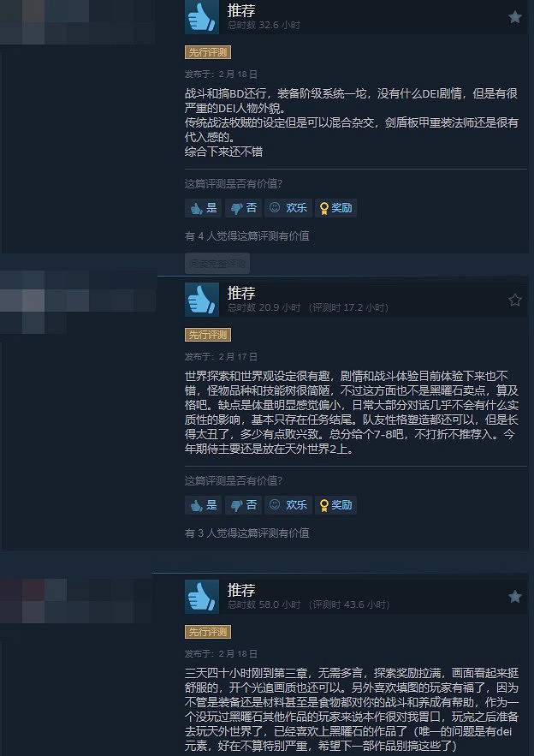Click thumbs-up icon on first review
The image size is (534, 756).
[202, 17]
